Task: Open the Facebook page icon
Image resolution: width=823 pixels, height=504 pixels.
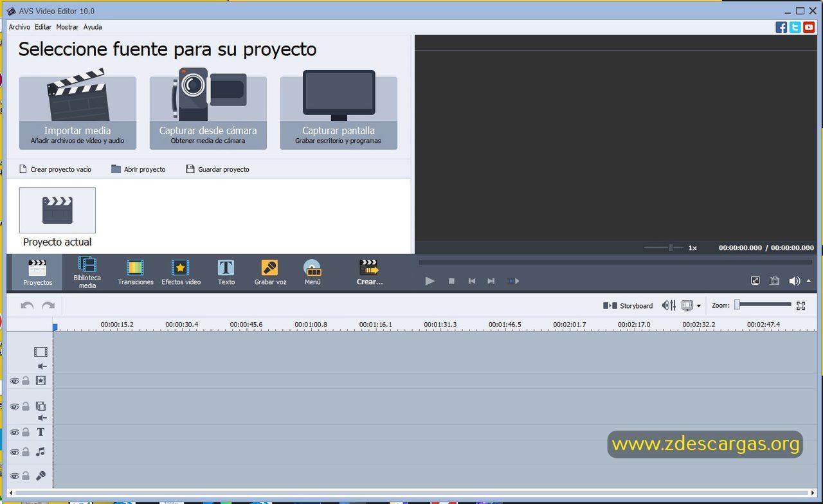Action: [781, 27]
